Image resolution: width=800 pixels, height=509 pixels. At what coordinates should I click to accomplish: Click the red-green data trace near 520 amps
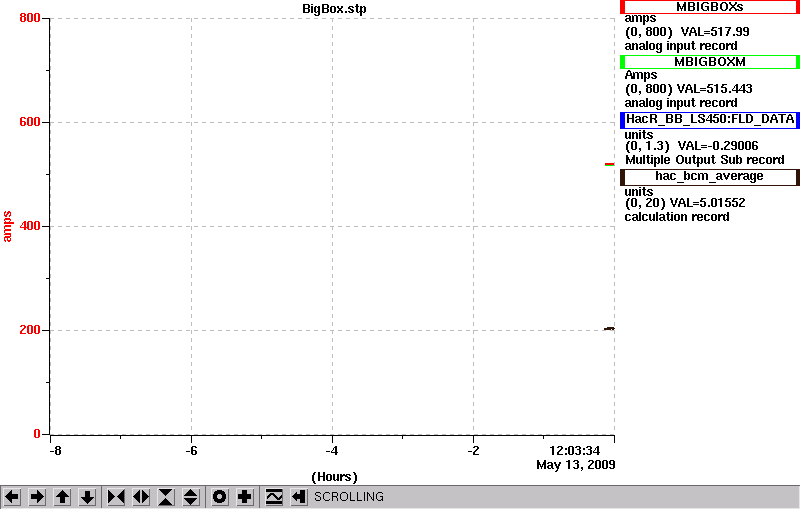click(x=610, y=164)
